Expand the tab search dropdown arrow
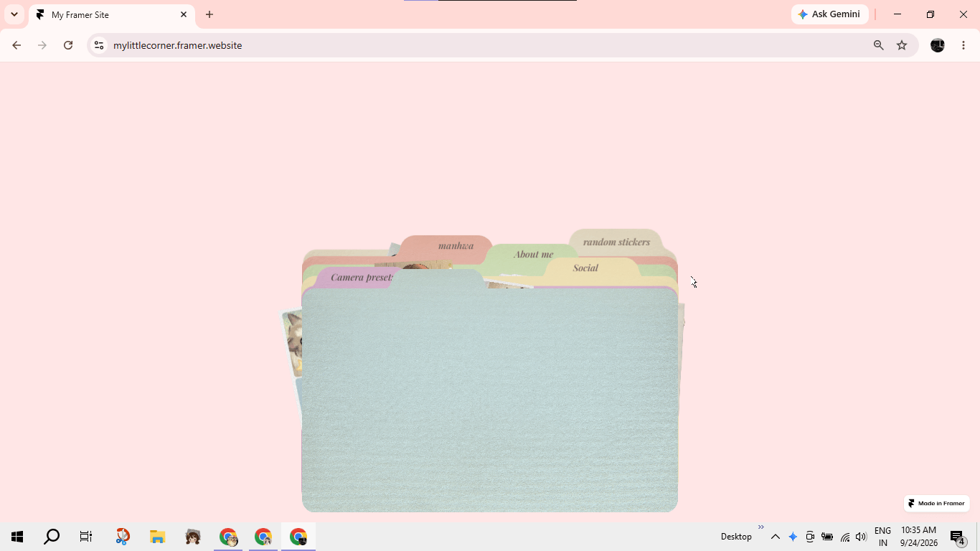The image size is (980, 551). (x=14, y=14)
